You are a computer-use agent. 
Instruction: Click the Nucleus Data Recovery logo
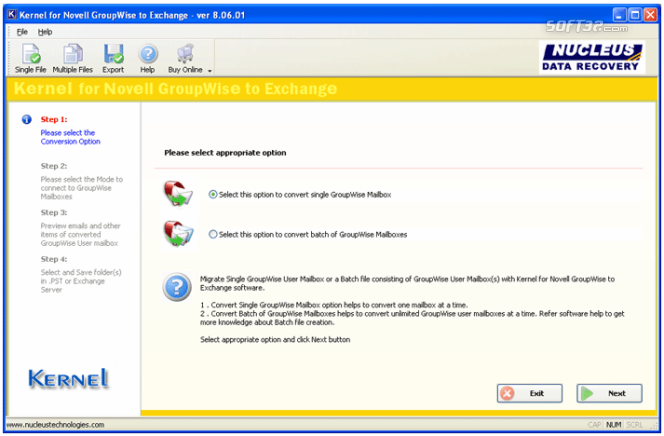(592, 57)
